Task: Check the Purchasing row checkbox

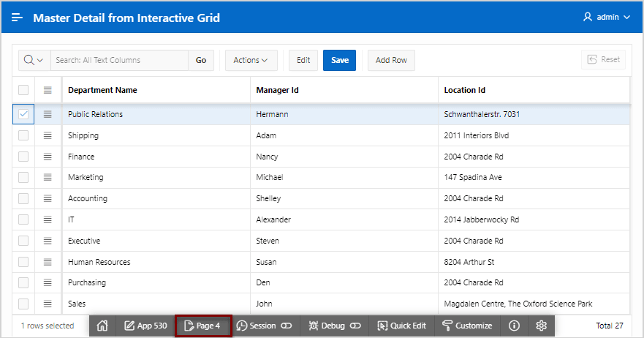Action: tap(23, 282)
